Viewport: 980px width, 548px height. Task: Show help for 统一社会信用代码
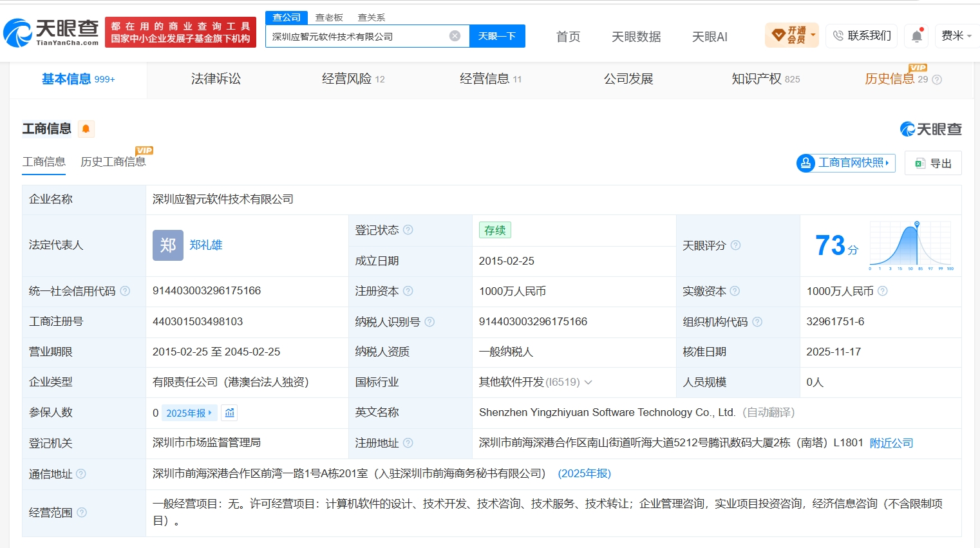[x=125, y=291]
